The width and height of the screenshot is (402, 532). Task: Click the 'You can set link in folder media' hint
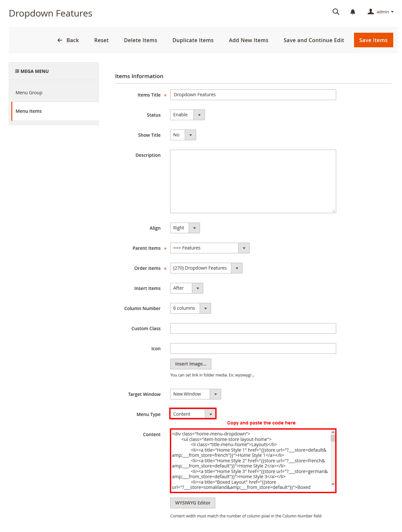[212, 375]
